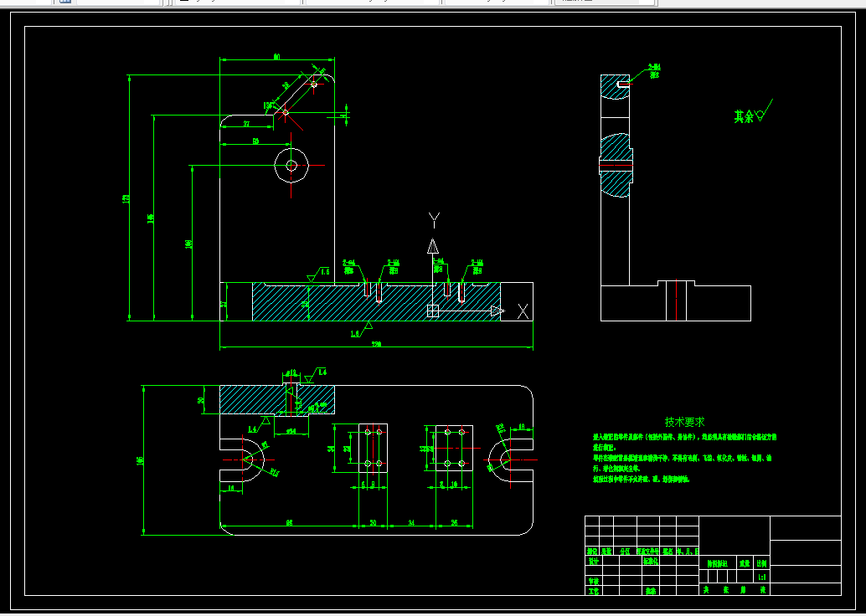Select the hatched base section in the front view

(377, 302)
